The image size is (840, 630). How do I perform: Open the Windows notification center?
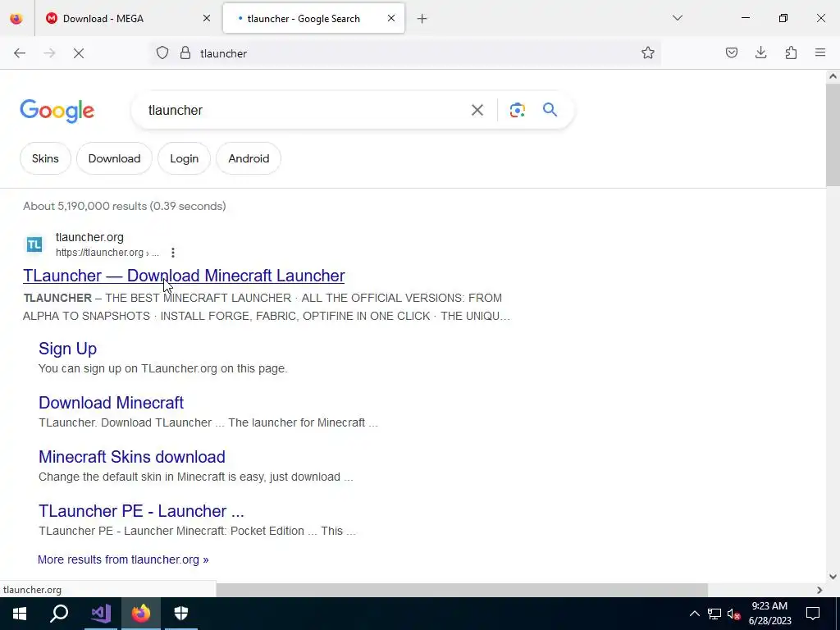[813, 614]
